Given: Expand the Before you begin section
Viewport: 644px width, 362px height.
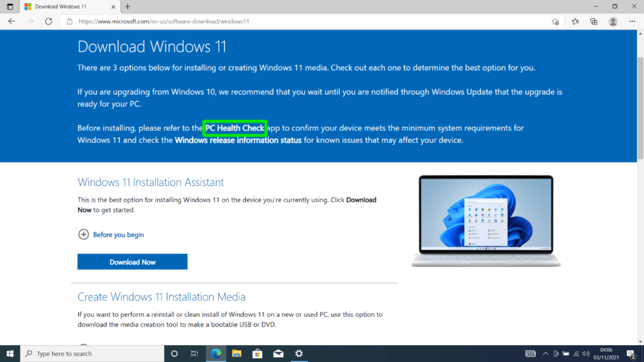Looking at the screenshot, I should pyautogui.click(x=111, y=234).
